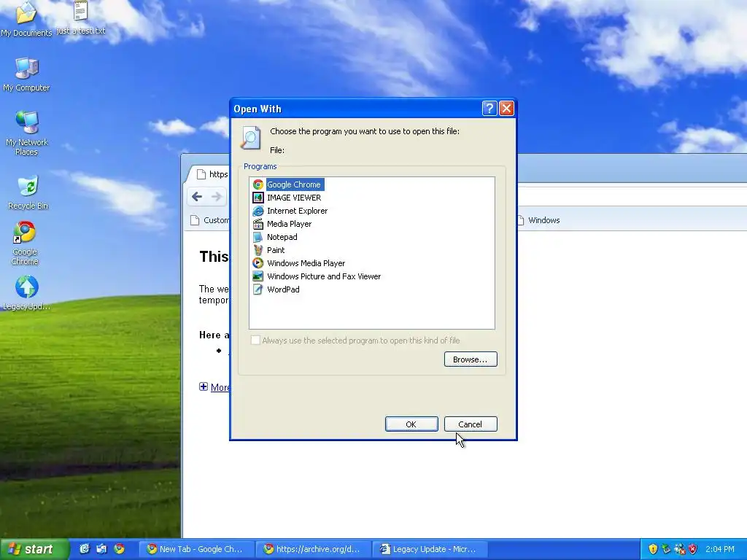Click the 2:04 PM taskbar clock
The height and width of the screenshot is (560, 747).
[720, 549]
